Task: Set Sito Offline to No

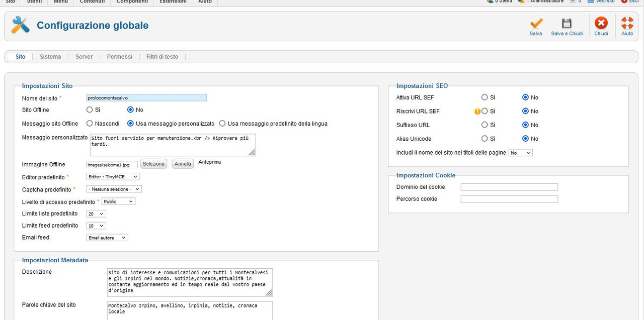Action: click(x=130, y=110)
